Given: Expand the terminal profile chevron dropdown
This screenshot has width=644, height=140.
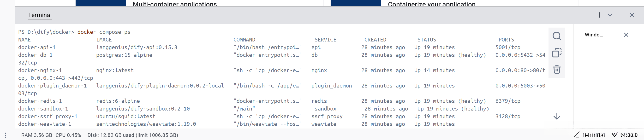Looking at the screenshot, I should click(610, 15).
